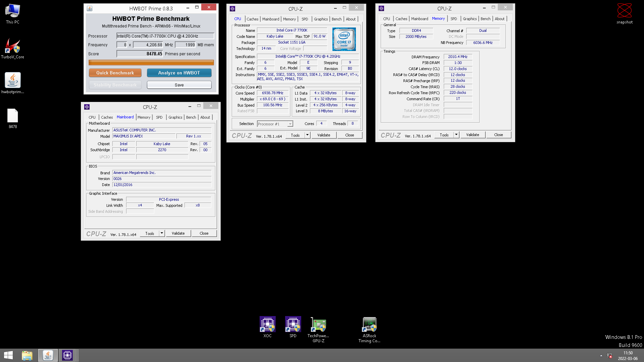Viewport: 644px width, 362px height.
Task: Click the Quick Benchmark button
Action: (115, 73)
